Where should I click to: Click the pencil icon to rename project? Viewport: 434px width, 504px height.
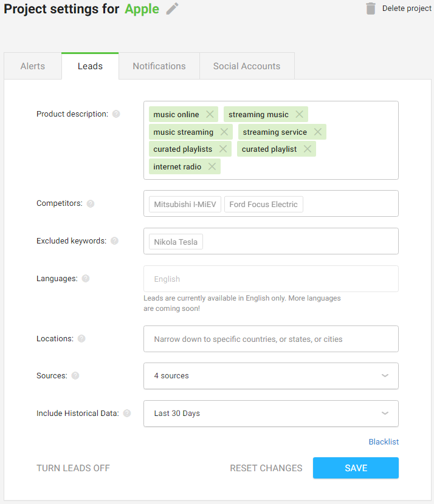click(172, 9)
